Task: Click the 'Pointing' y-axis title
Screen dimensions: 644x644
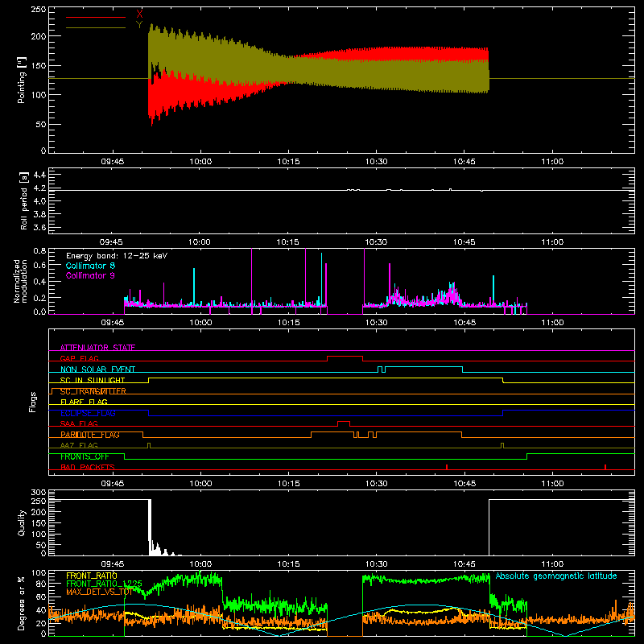Action: pyautogui.click(x=22, y=80)
